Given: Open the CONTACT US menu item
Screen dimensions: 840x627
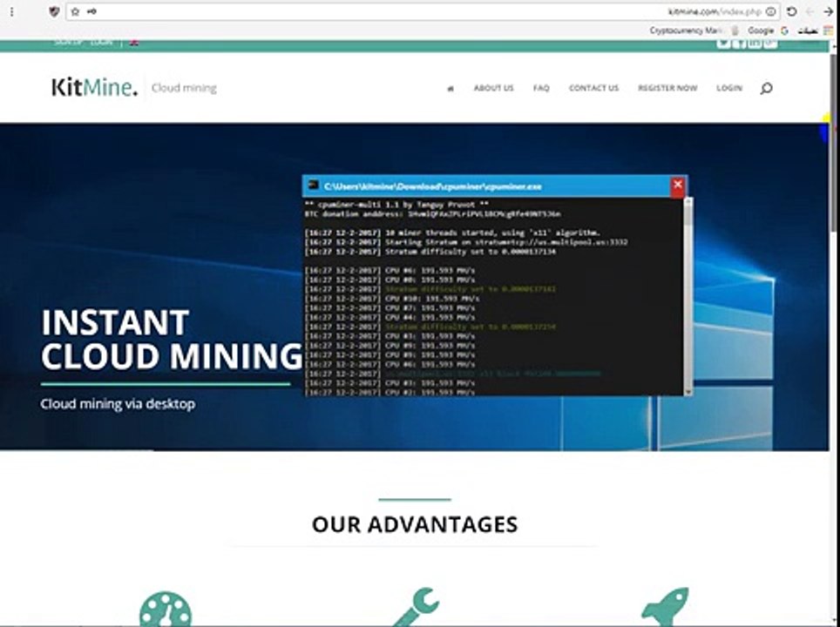Looking at the screenshot, I should point(593,88).
